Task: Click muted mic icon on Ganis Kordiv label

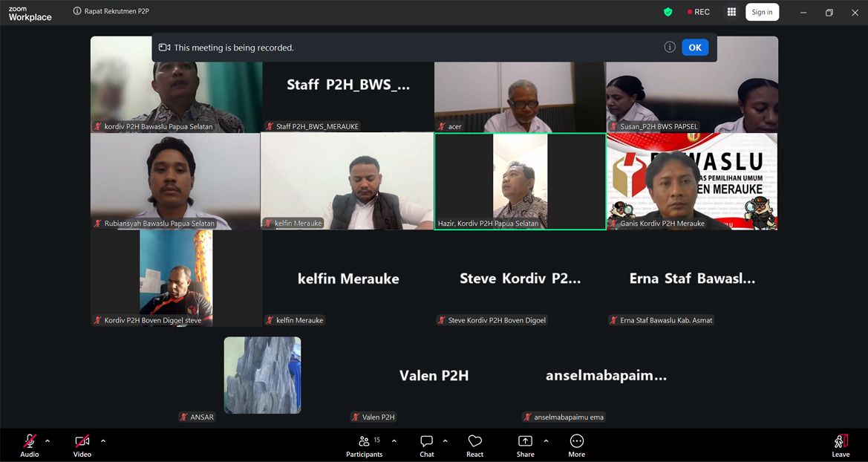Action: point(614,224)
